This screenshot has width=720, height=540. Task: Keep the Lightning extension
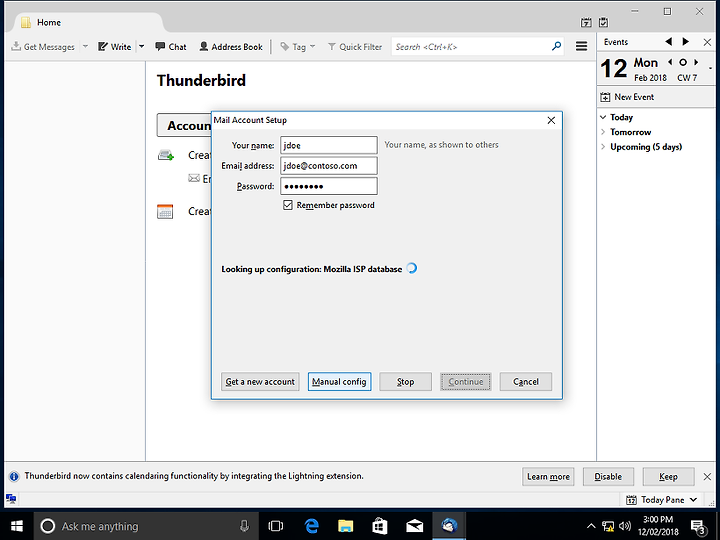click(x=668, y=477)
